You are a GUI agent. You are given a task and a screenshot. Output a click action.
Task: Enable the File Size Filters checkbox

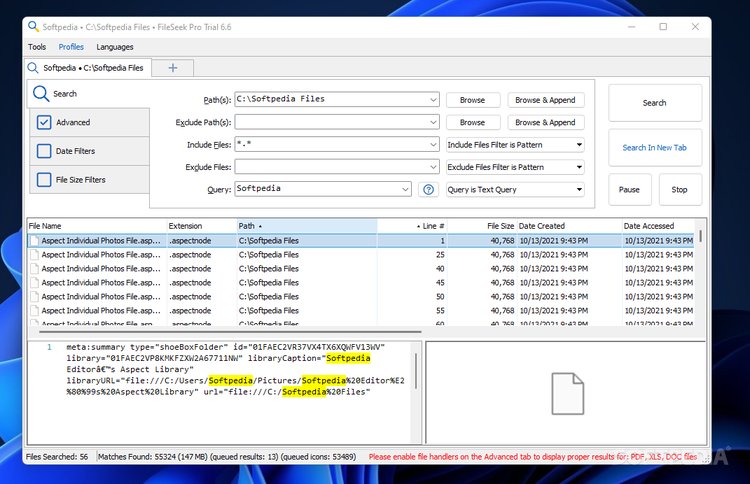coord(44,180)
